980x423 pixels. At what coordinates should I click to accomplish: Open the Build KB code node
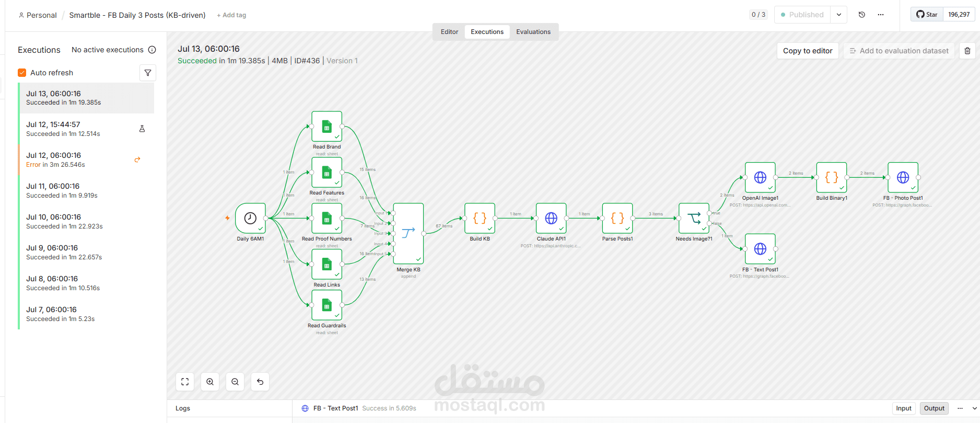click(480, 218)
